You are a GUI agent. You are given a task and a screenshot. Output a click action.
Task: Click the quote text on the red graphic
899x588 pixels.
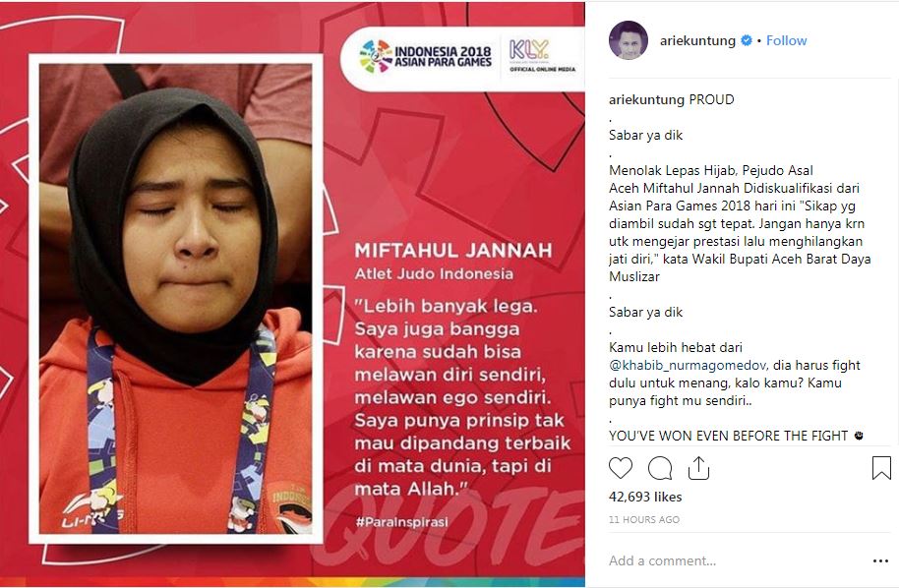[462, 397]
